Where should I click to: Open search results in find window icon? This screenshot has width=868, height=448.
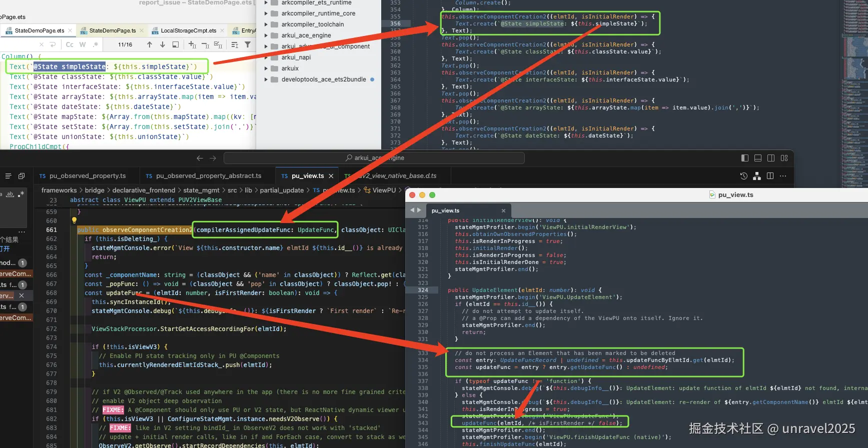[176, 44]
